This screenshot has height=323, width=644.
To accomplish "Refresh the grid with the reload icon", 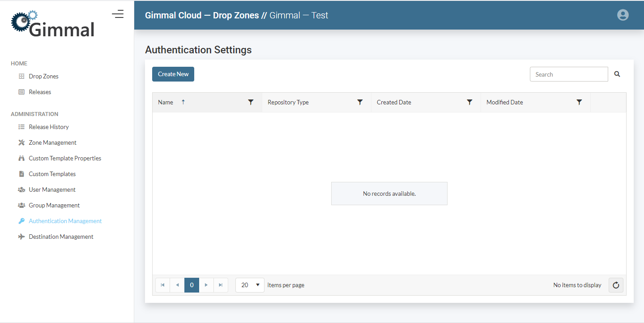I will point(616,285).
